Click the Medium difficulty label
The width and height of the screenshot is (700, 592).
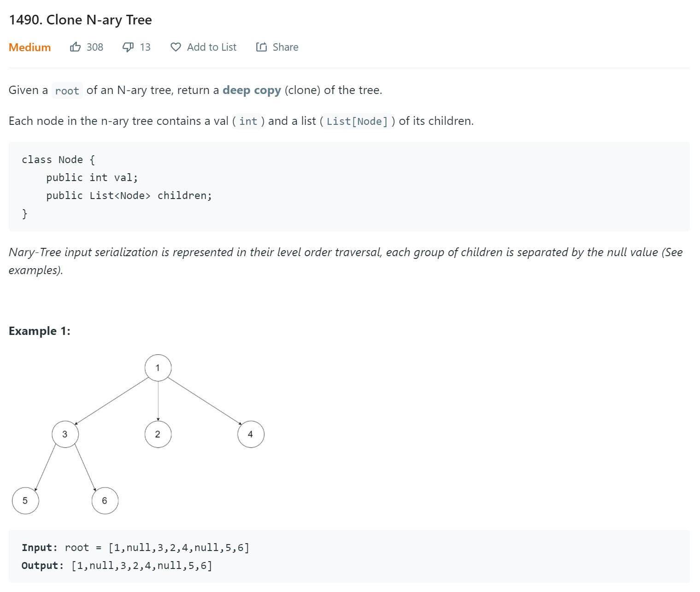click(29, 47)
